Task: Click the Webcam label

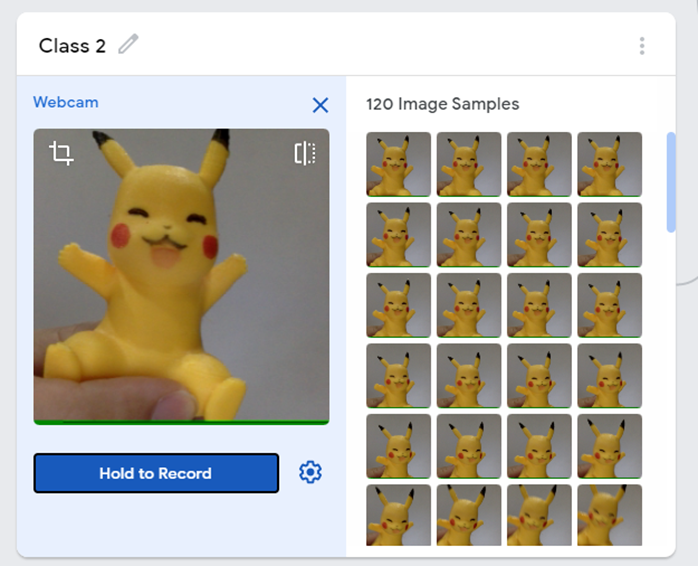Action: pyautogui.click(x=66, y=102)
